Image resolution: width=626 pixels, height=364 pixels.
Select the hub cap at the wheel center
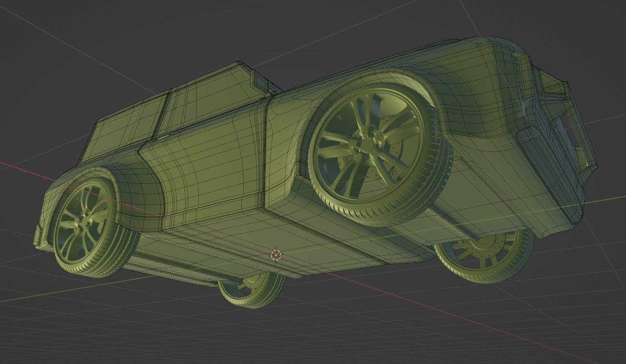(x=367, y=144)
